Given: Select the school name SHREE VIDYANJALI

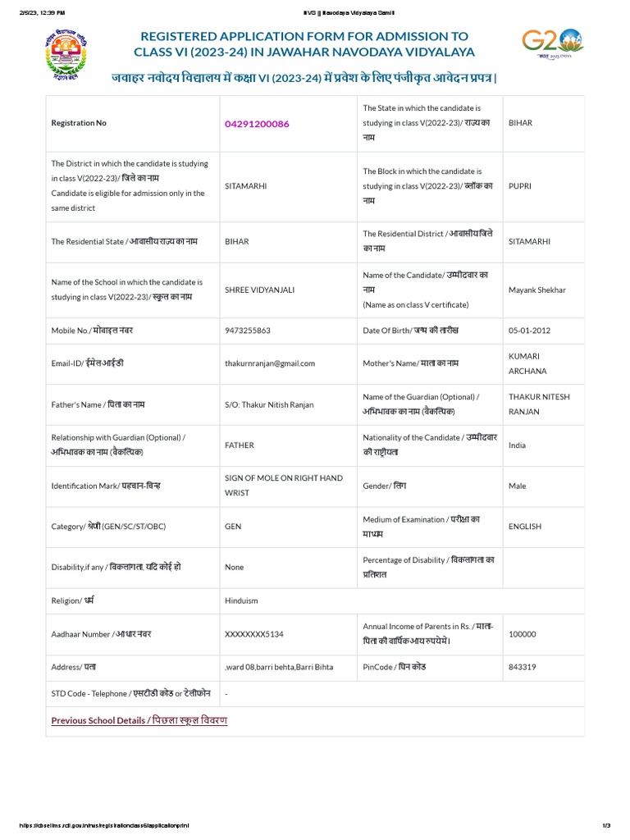Looking at the screenshot, I should (x=259, y=290).
